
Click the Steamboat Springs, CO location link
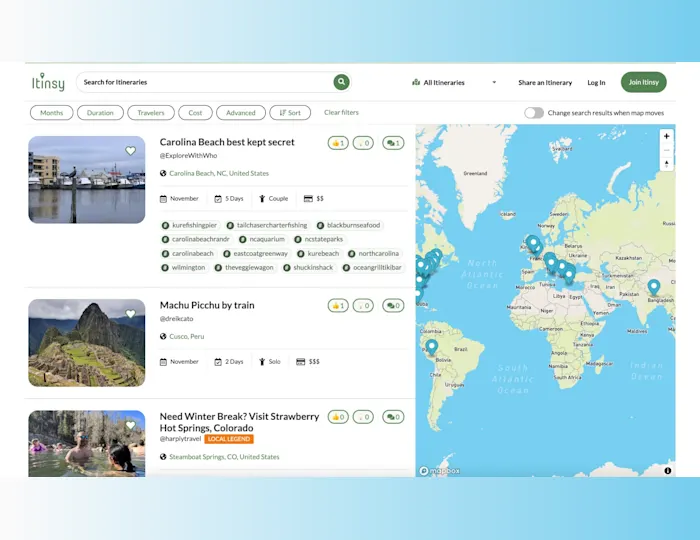224,457
